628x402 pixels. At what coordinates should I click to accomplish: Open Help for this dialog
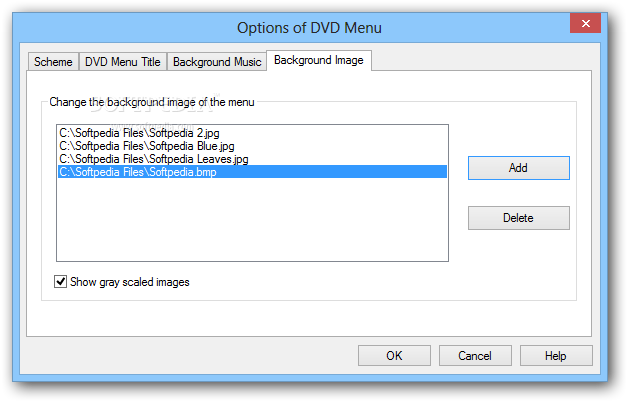point(556,356)
